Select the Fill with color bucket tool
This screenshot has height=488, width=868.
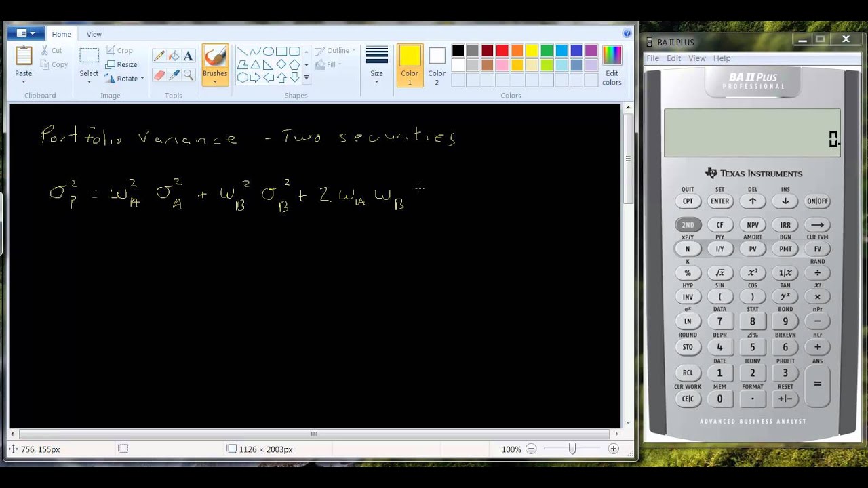174,56
